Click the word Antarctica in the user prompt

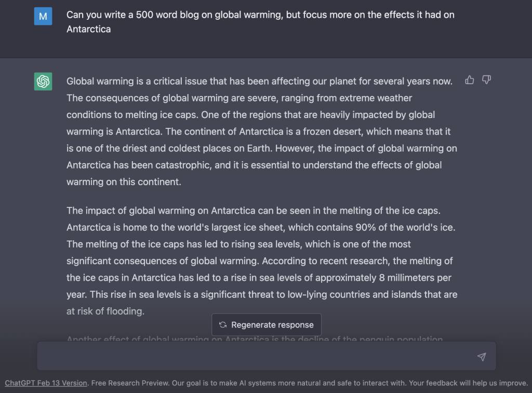pos(88,29)
